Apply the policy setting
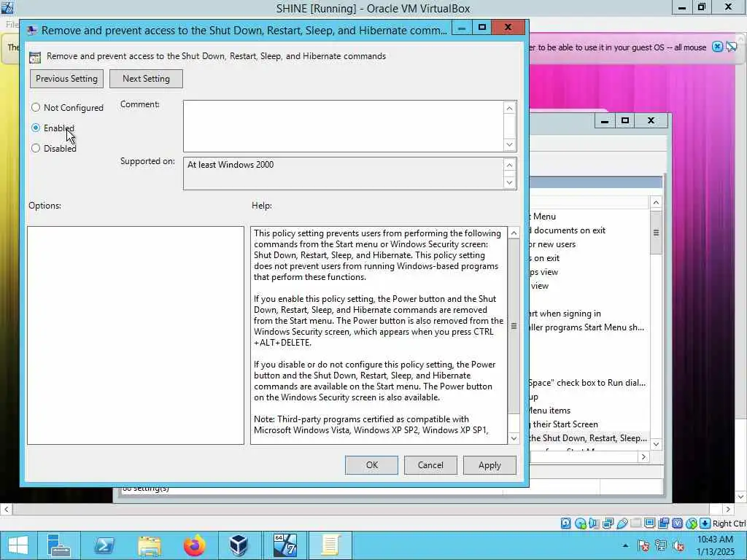The image size is (747, 560). tap(489, 465)
